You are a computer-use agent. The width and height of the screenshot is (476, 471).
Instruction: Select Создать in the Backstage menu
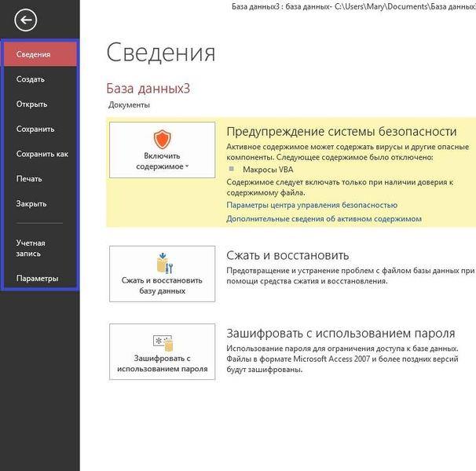(31, 79)
